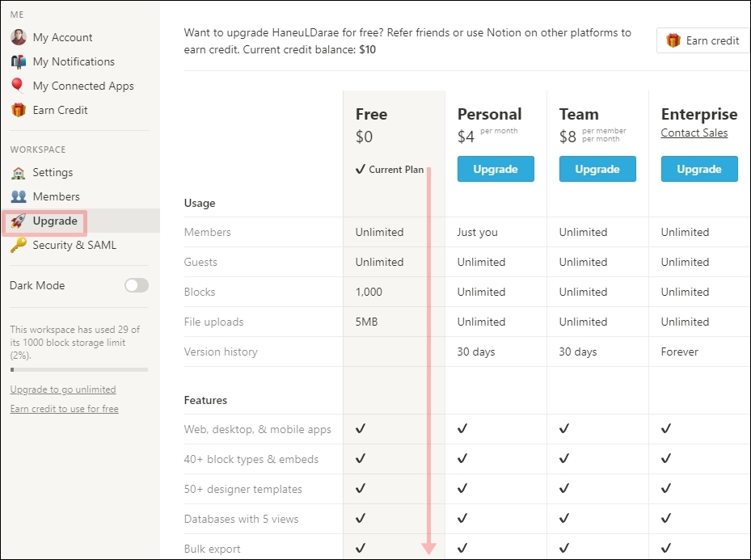
Task: Click the $0 Free price
Action: tap(364, 137)
